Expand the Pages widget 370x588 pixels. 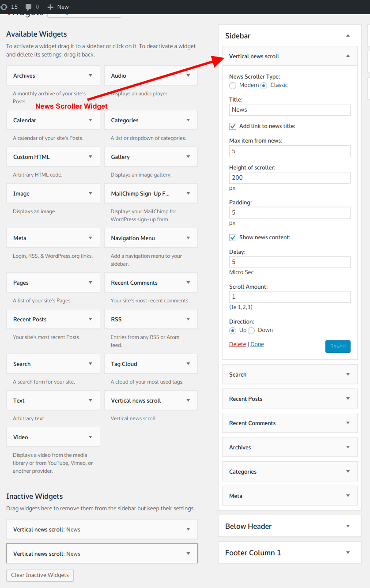click(91, 283)
